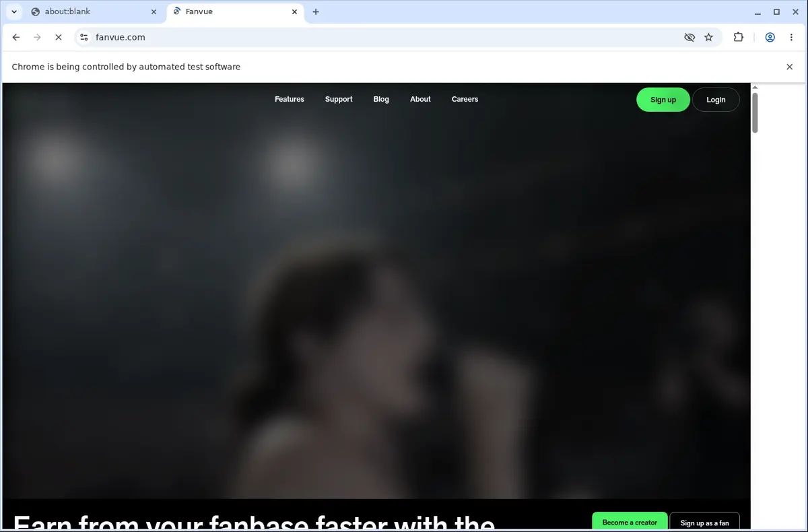Stop loading the page
Screen dimensions: 808x532
point(59,38)
